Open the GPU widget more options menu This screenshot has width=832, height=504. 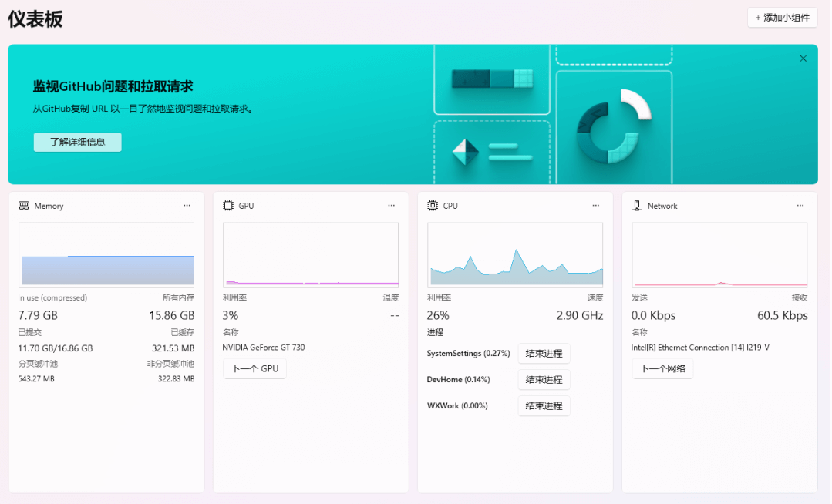[392, 206]
